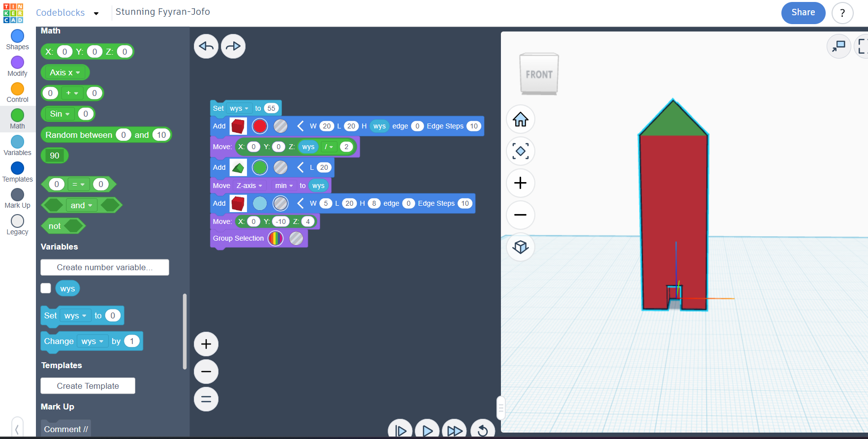This screenshot has height=439, width=868.
Task: Run the code with play button
Action: [427, 431]
